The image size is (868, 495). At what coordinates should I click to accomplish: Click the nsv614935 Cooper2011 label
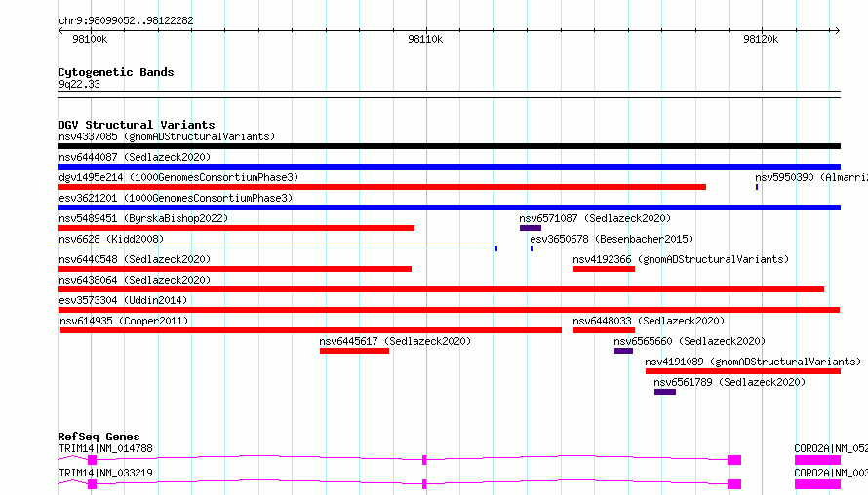[124, 321]
